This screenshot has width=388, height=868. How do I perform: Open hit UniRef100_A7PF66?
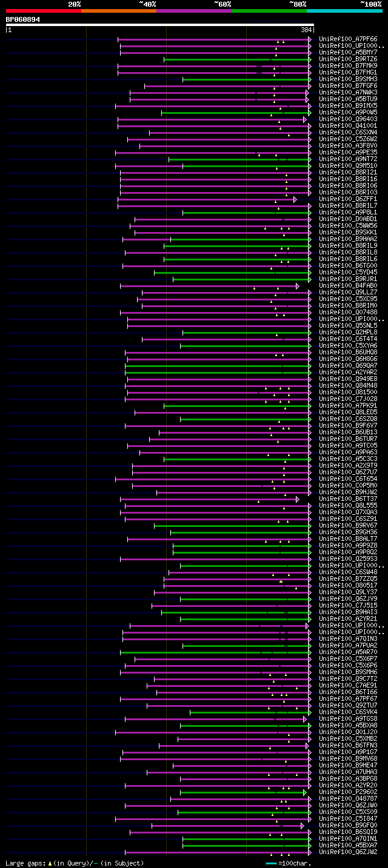coord(348,39)
